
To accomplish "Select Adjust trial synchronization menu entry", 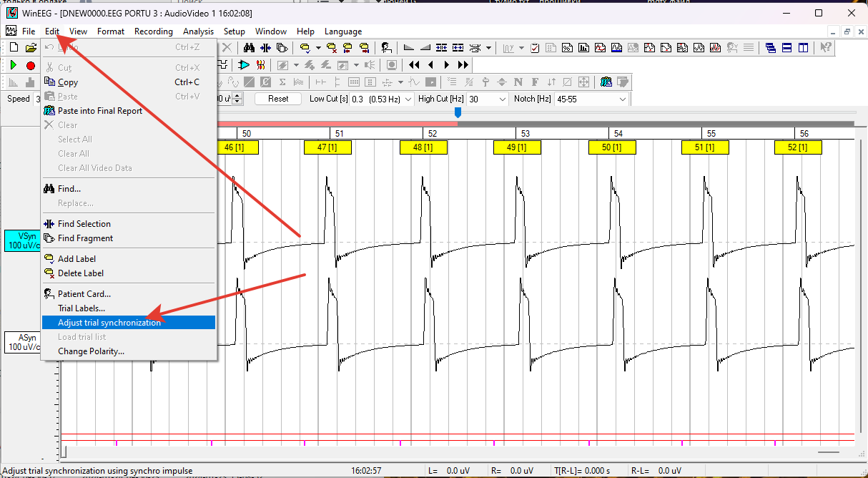I will (129, 323).
